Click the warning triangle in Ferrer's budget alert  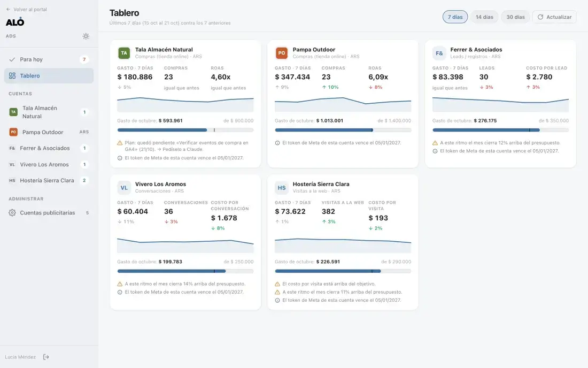435,143
